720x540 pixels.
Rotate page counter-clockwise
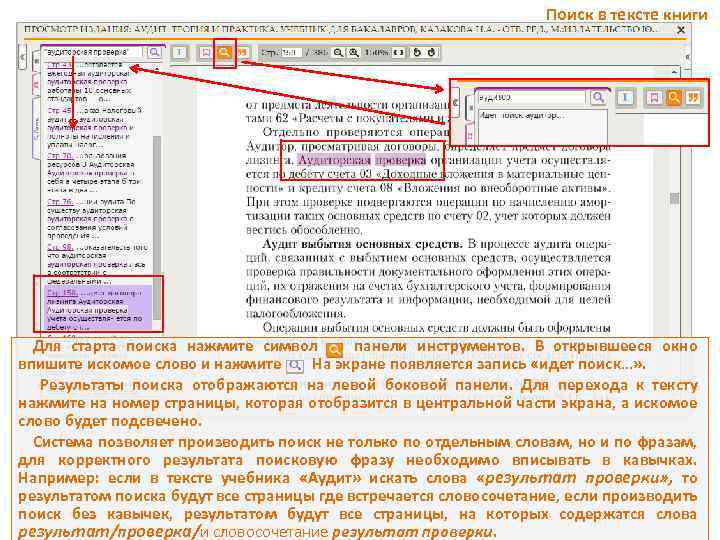click(x=417, y=52)
